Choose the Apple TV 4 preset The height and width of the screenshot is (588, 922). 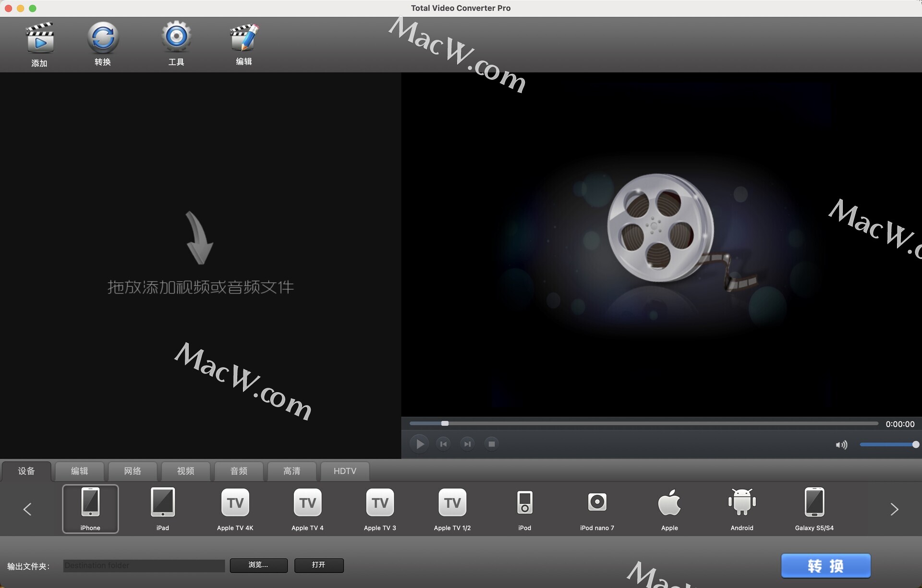(x=308, y=508)
